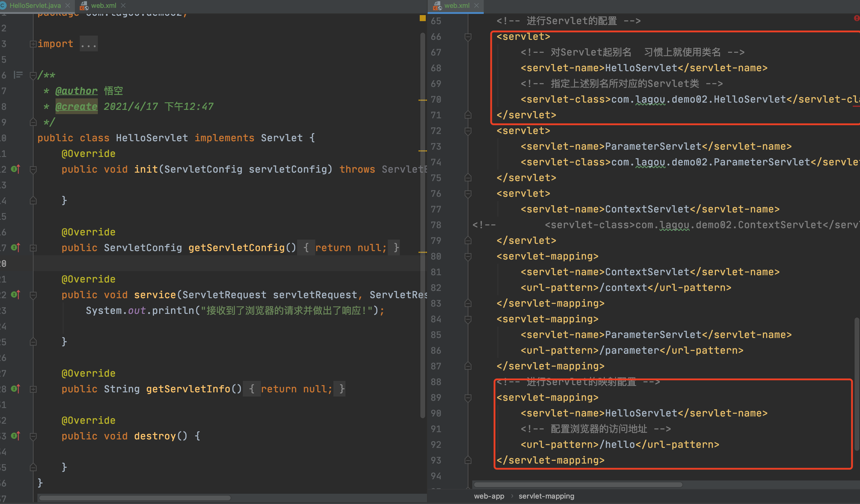Click the destroy method name
The image size is (860, 504).
[155, 436]
